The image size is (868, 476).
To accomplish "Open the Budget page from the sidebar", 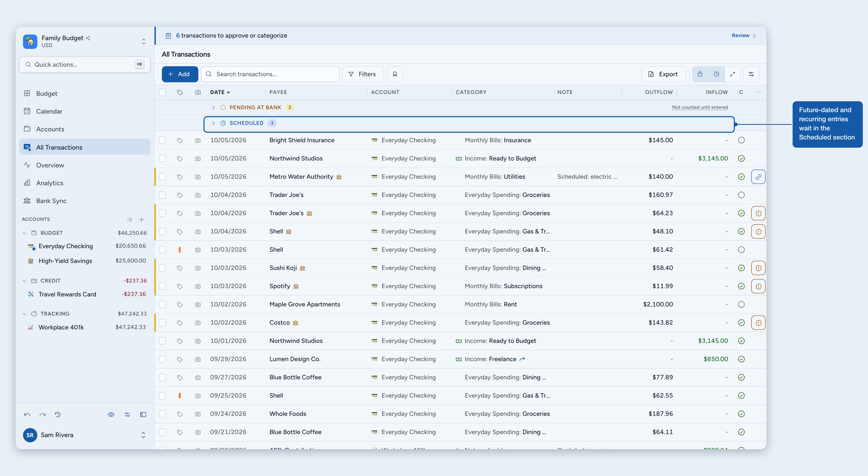I will pos(85,93).
